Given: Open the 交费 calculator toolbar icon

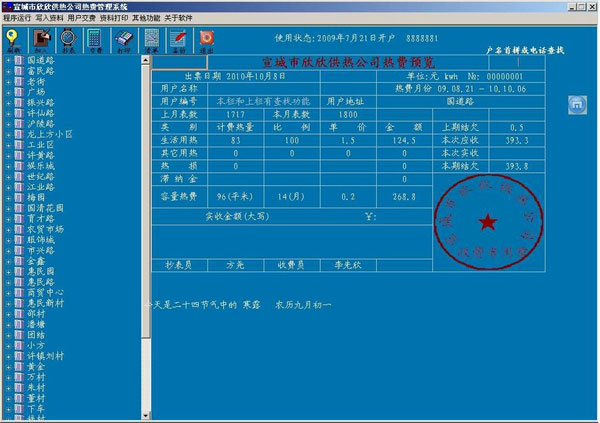Looking at the screenshot, I should click(95, 40).
